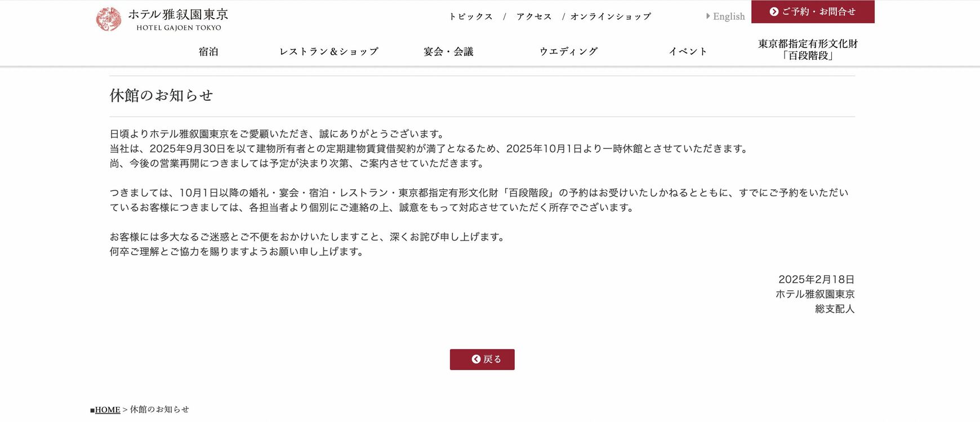
Task: Open the 宴会・会議 menu
Action: tap(448, 51)
